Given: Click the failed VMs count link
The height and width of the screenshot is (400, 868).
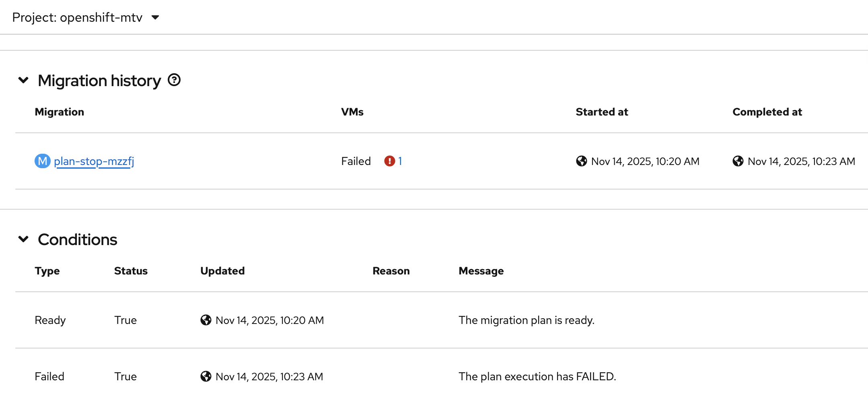Looking at the screenshot, I should click(x=400, y=161).
